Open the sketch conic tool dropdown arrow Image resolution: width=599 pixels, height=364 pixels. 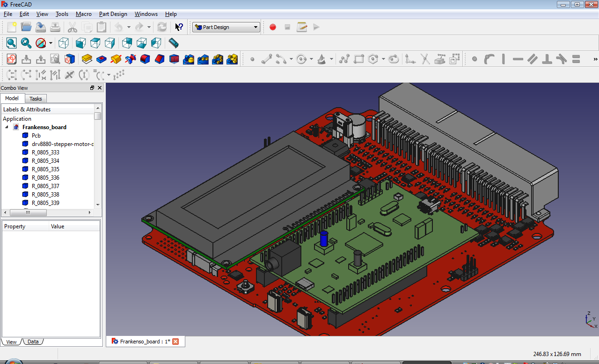coord(331,59)
